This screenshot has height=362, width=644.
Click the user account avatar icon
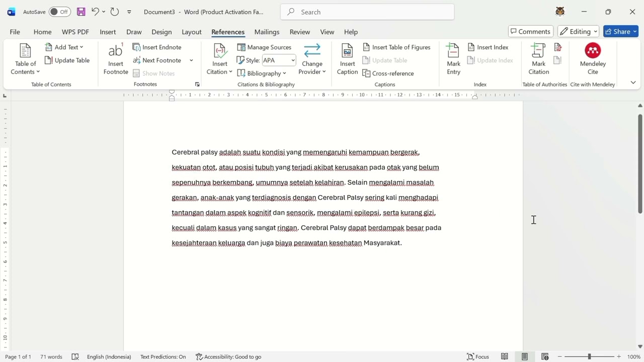pyautogui.click(x=560, y=12)
